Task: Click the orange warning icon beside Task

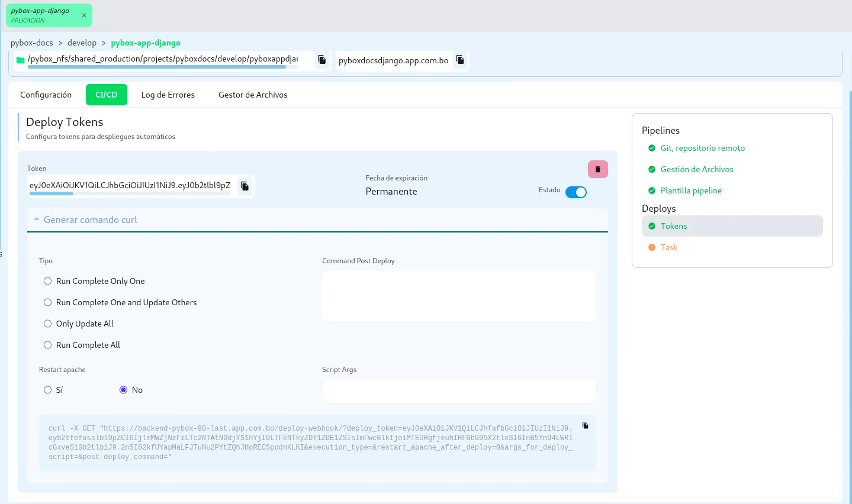Action: click(652, 247)
